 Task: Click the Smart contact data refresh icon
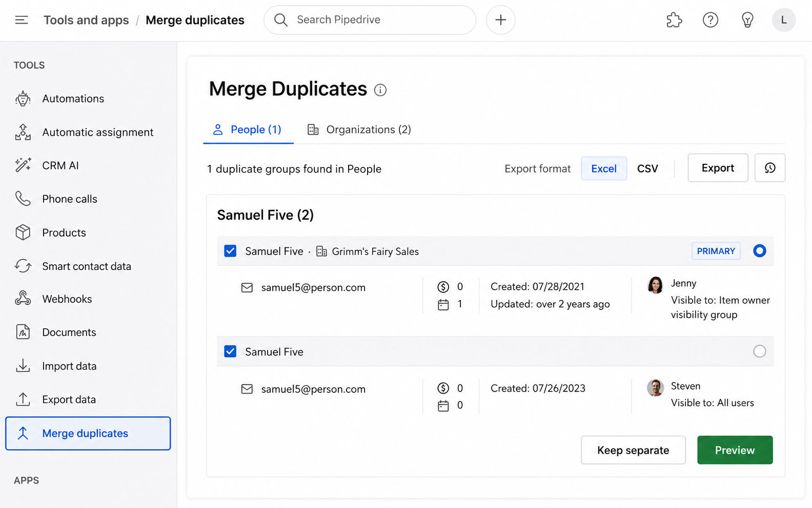coord(23,266)
